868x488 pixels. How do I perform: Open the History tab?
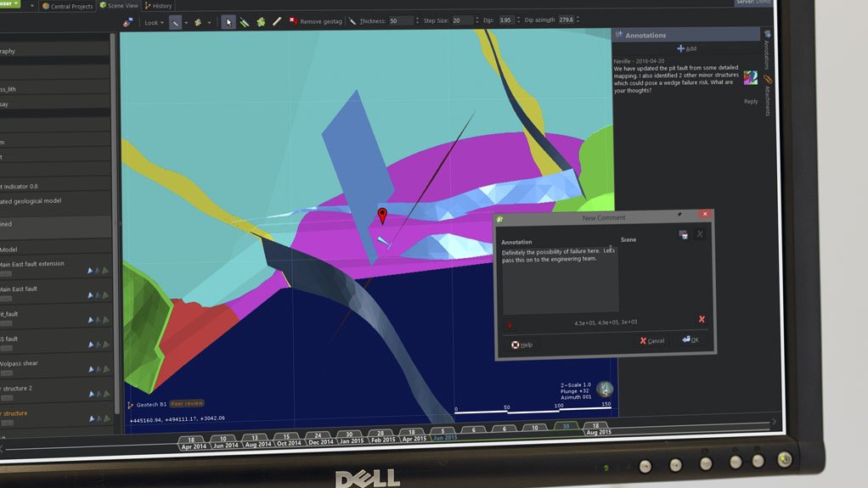(158, 6)
